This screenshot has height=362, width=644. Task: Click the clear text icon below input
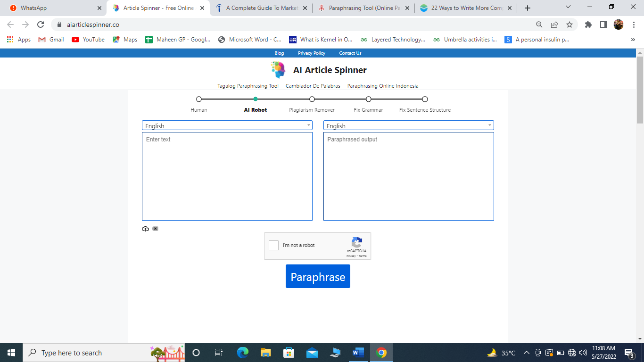[155, 229]
